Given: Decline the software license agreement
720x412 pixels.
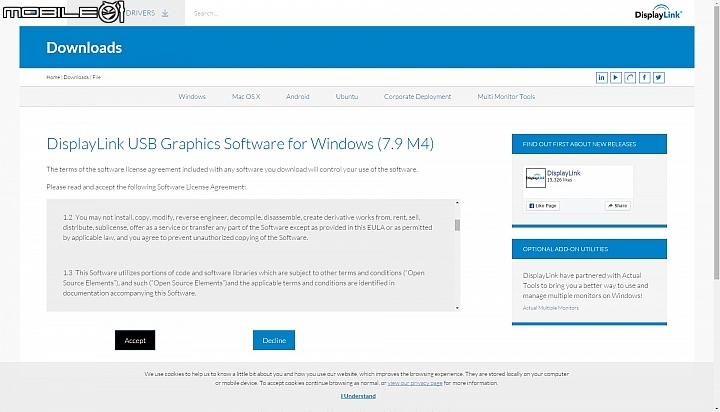Looking at the screenshot, I should pyautogui.click(x=274, y=340).
